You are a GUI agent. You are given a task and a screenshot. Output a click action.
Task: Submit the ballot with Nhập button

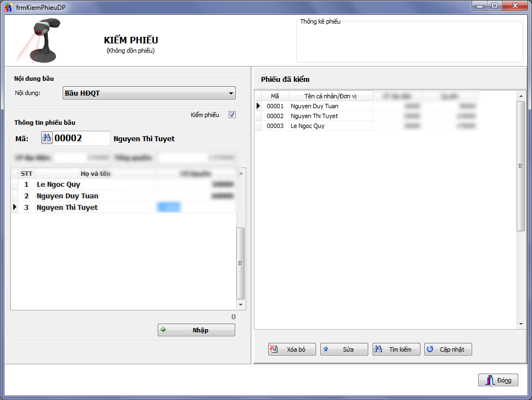point(196,330)
